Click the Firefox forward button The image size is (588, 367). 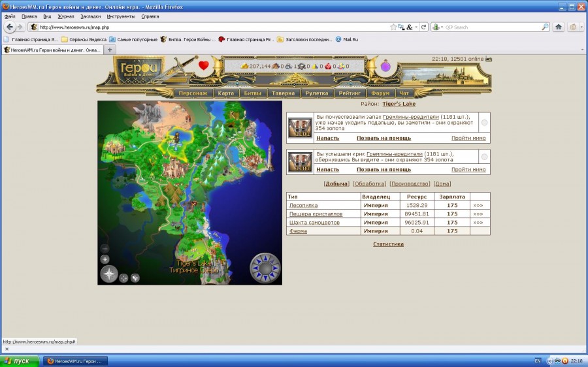pos(20,27)
